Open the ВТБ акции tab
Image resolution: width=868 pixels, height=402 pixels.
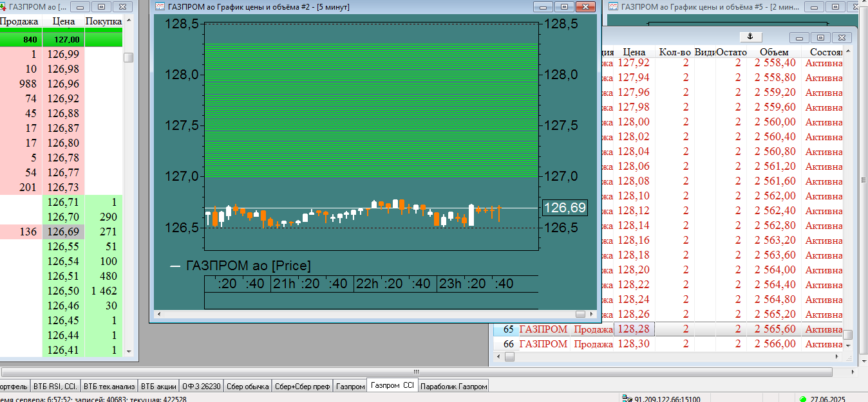coord(158,386)
